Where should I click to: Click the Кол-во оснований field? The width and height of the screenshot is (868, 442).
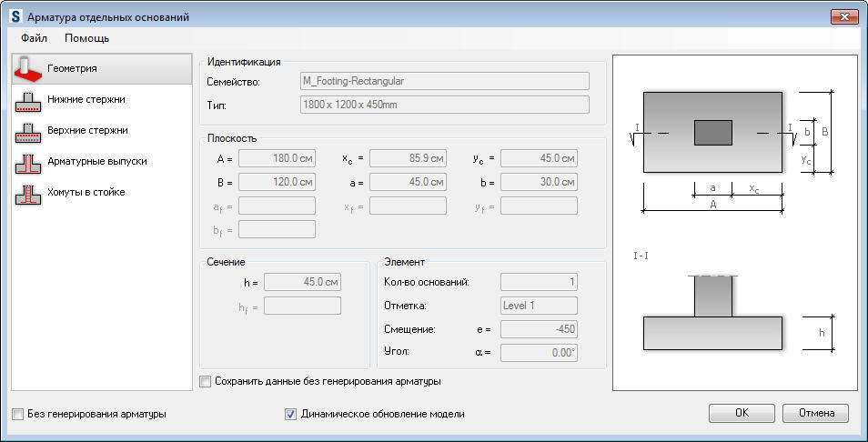[x=540, y=282]
